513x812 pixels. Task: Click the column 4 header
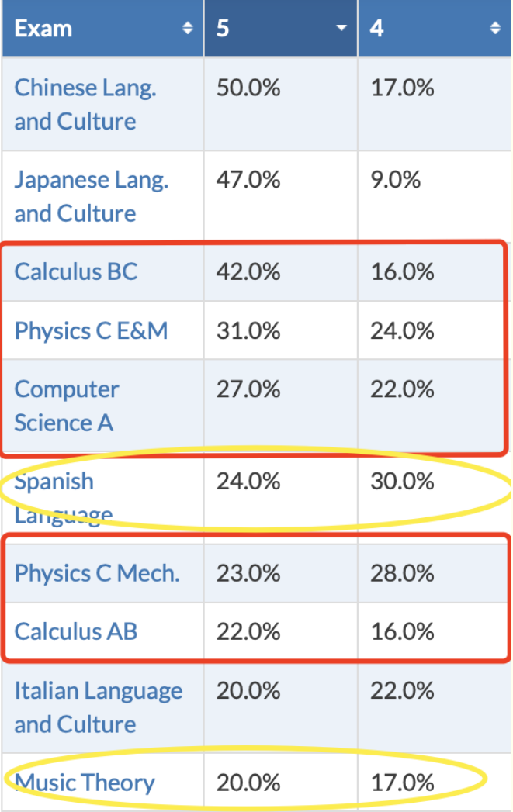435,28
